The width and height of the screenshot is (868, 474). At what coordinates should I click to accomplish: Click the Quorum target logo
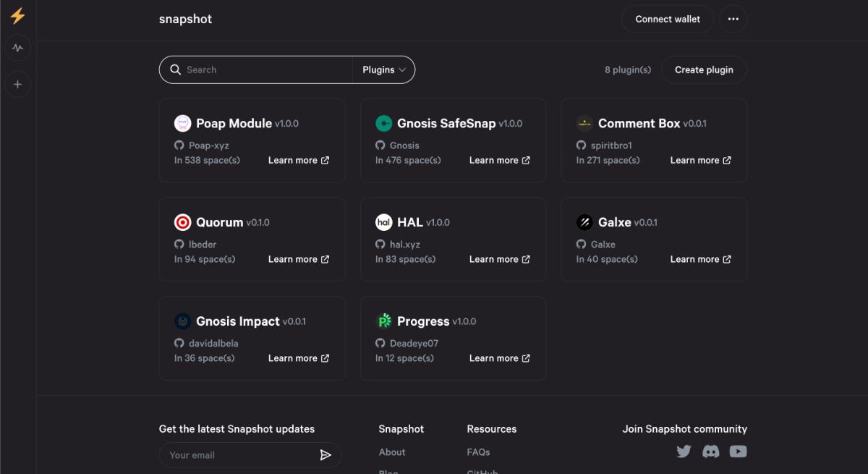183,222
